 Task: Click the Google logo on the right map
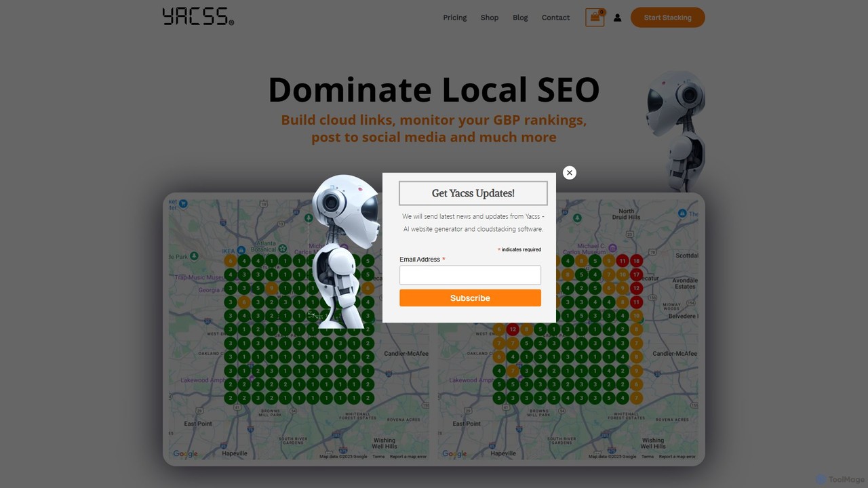[x=454, y=454]
